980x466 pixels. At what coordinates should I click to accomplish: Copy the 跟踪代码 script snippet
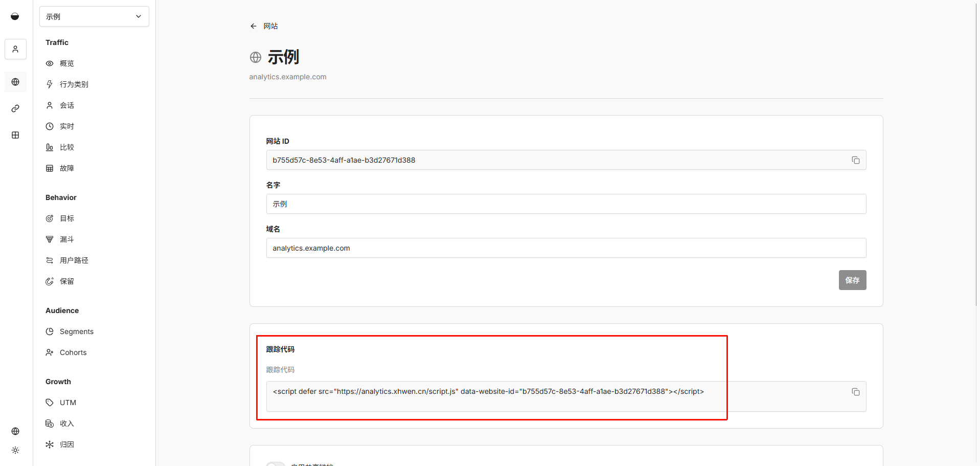(x=855, y=392)
